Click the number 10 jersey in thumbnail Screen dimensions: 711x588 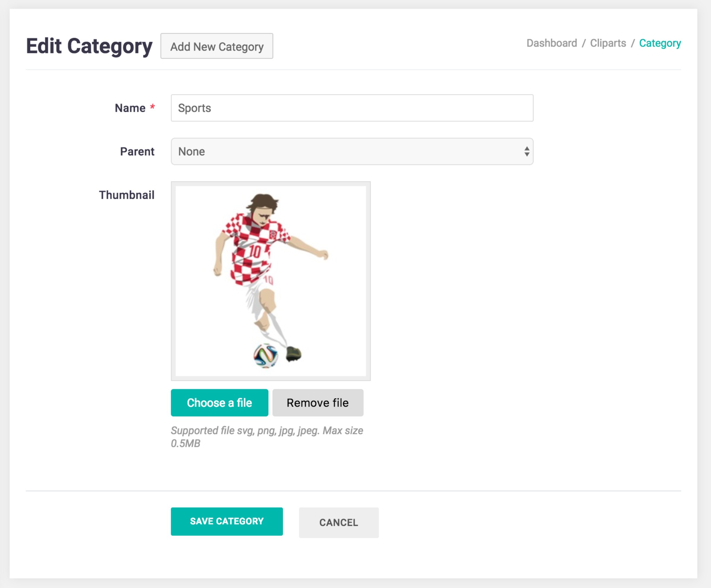pyautogui.click(x=255, y=251)
